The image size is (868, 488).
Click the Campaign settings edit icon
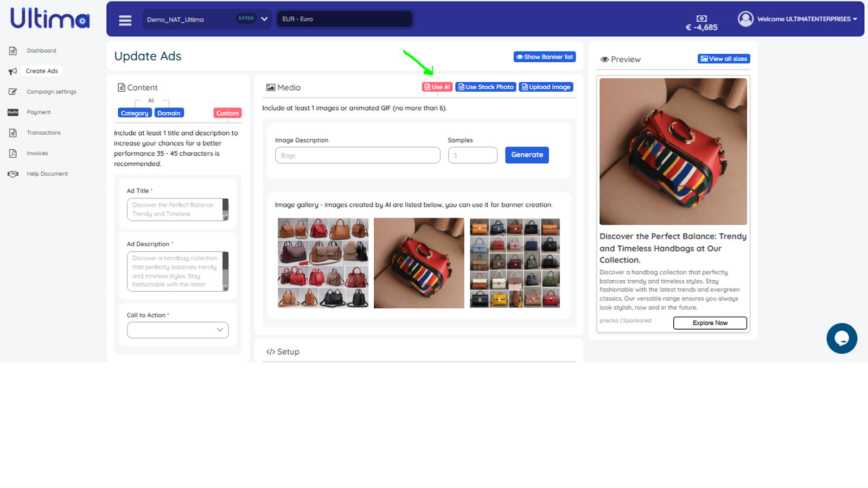tap(13, 92)
